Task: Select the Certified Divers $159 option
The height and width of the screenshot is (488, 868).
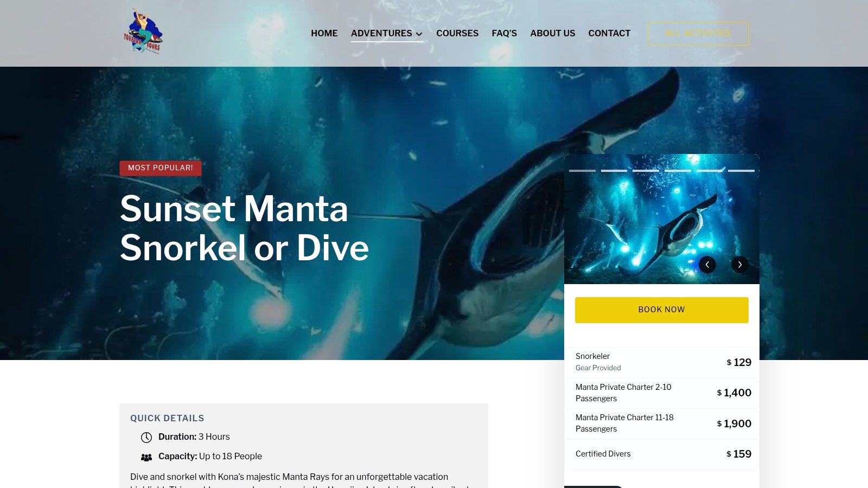Action: pos(662,454)
